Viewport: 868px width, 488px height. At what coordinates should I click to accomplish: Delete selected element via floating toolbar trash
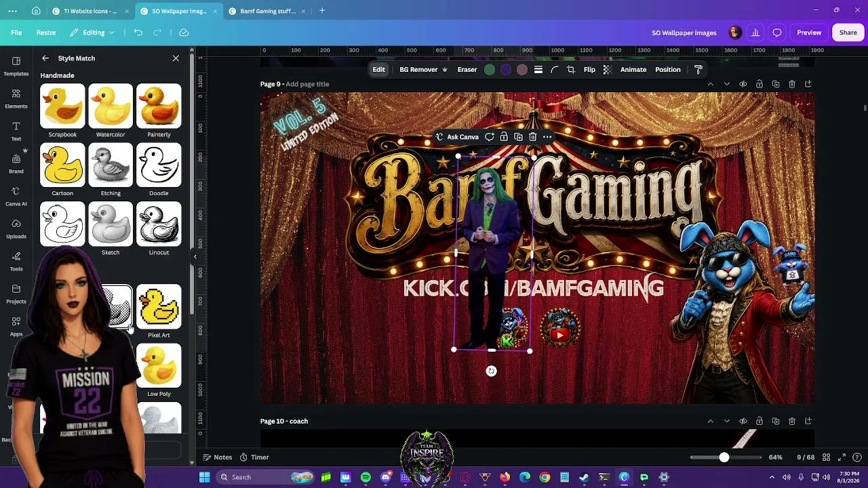pos(532,137)
